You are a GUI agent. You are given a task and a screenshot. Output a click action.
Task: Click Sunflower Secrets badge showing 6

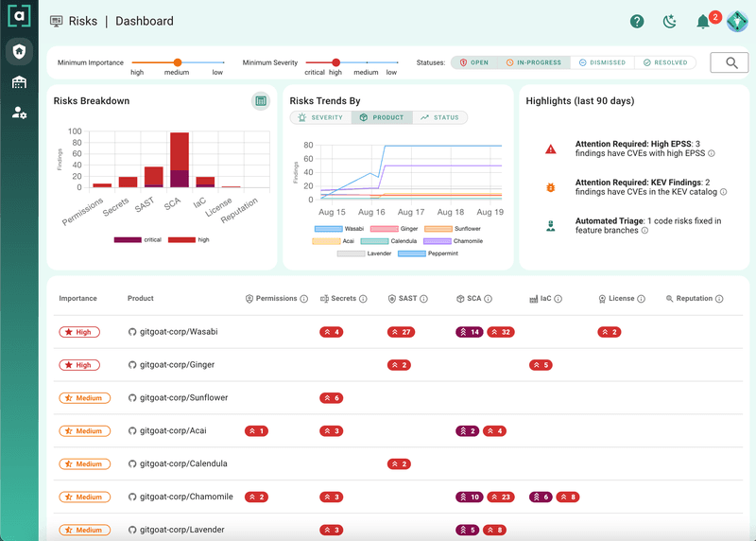click(332, 398)
